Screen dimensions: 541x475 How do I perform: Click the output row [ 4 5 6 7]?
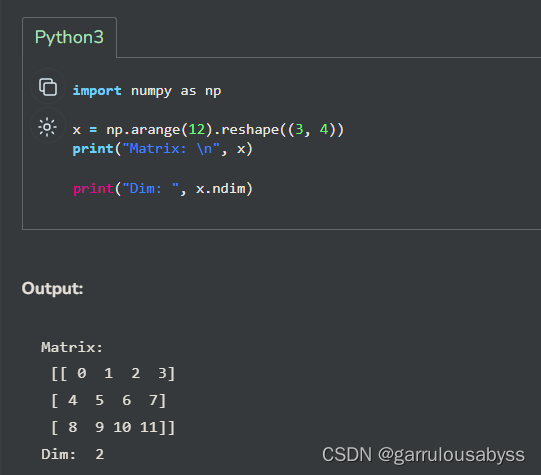point(109,400)
